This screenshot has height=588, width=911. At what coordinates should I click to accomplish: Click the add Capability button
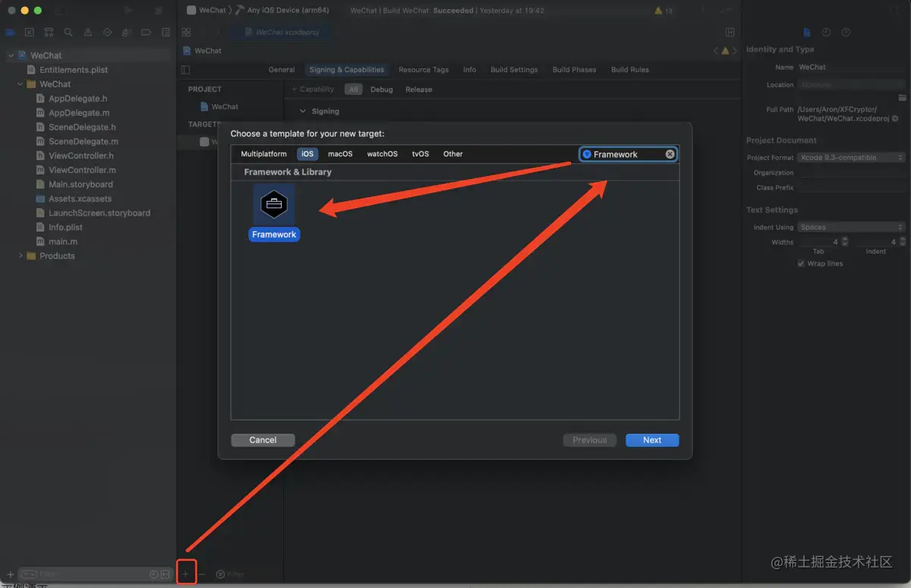313,90
